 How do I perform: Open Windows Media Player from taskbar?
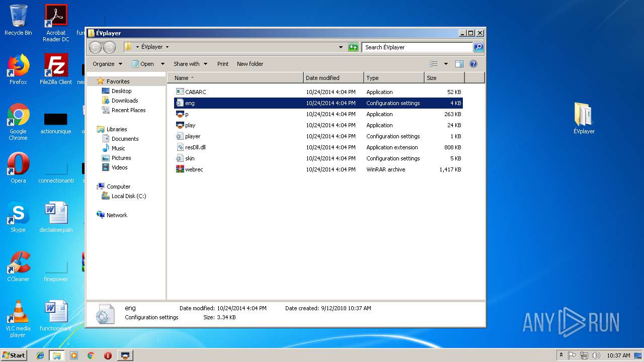74,355
